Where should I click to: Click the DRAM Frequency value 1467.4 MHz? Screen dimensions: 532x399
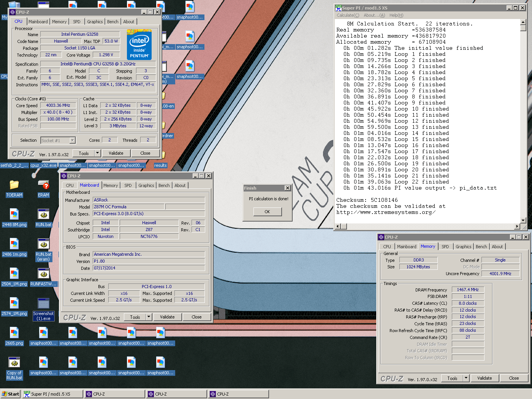pyautogui.click(x=468, y=290)
